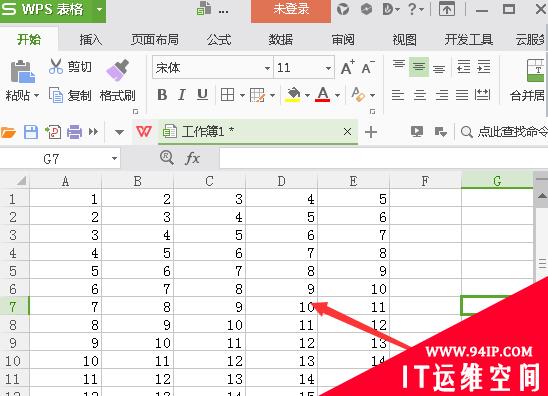Toggle Bold formatting
The image size is (548, 396).
pos(162,95)
